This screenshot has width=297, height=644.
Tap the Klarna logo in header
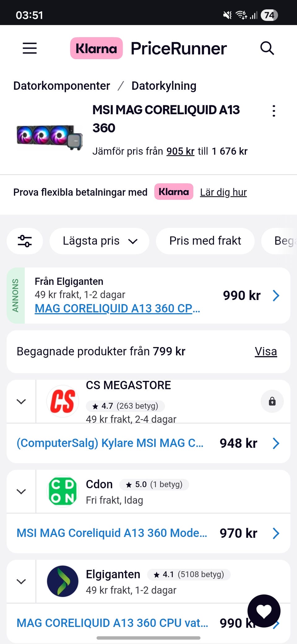click(96, 48)
